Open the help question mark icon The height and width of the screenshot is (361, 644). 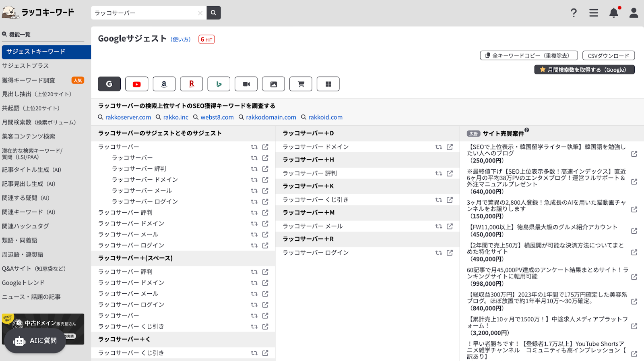[x=574, y=13]
